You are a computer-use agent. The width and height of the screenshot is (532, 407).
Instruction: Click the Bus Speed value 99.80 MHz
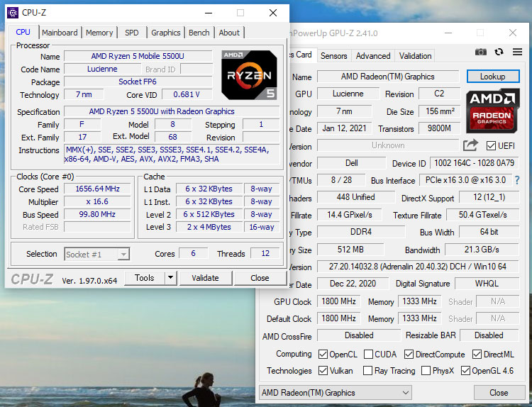97,214
